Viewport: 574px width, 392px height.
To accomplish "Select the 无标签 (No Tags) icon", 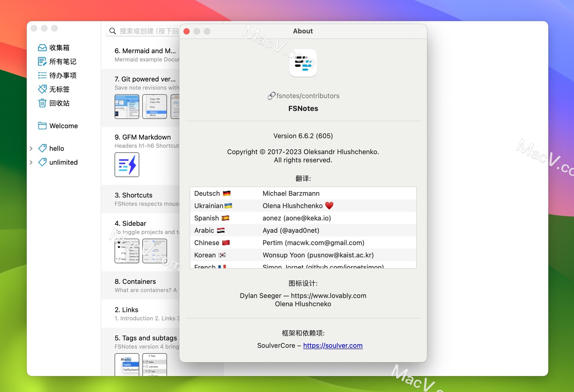I will pyautogui.click(x=42, y=89).
